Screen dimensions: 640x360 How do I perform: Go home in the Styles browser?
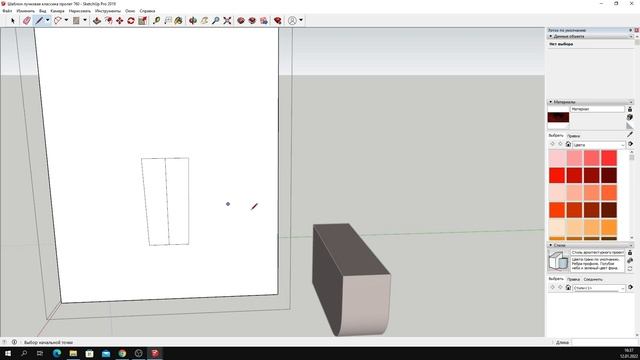[568, 287]
